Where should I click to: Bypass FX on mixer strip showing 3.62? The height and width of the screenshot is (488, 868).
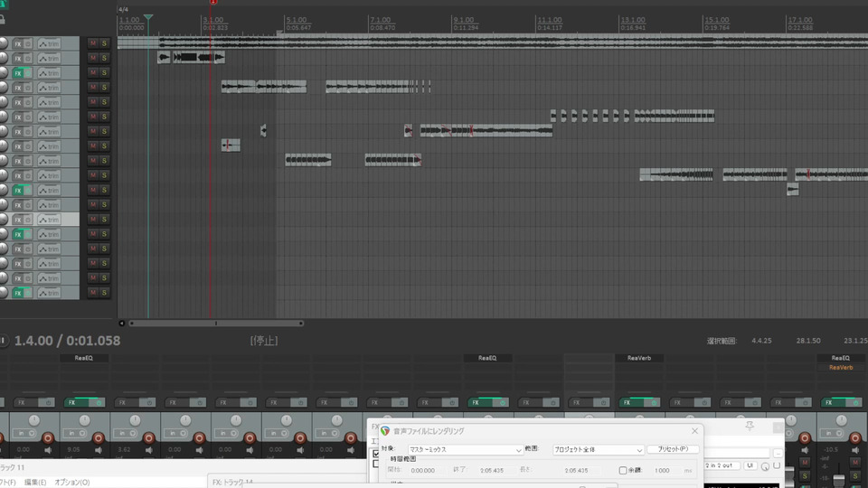(149, 402)
